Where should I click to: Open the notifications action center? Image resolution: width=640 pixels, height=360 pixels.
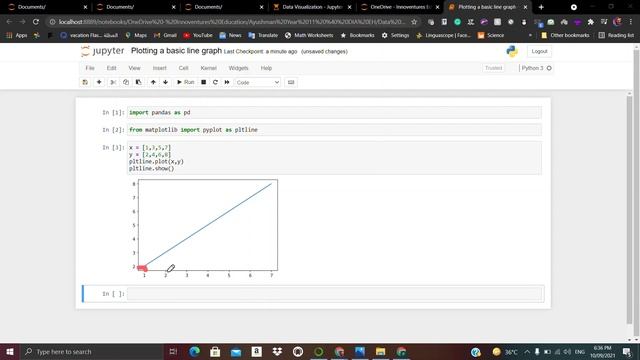click(x=627, y=351)
